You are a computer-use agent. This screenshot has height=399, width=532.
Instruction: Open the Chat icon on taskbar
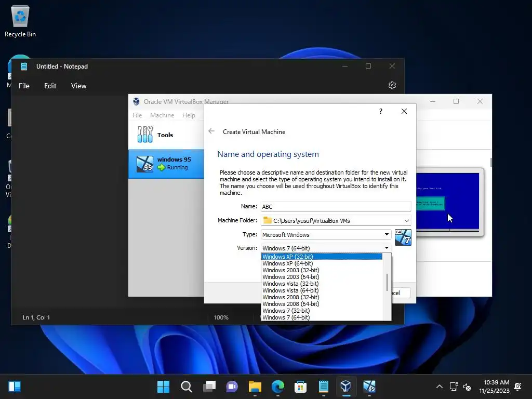click(x=232, y=387)
